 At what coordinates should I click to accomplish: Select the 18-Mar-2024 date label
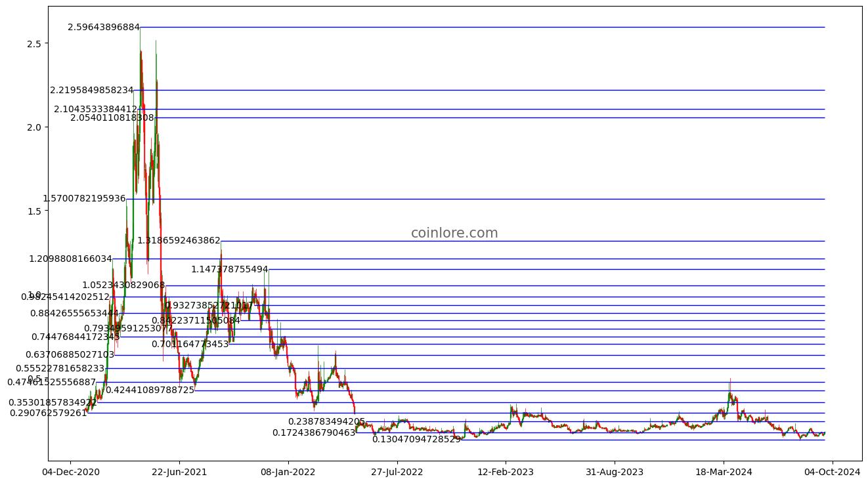point(724,471)
